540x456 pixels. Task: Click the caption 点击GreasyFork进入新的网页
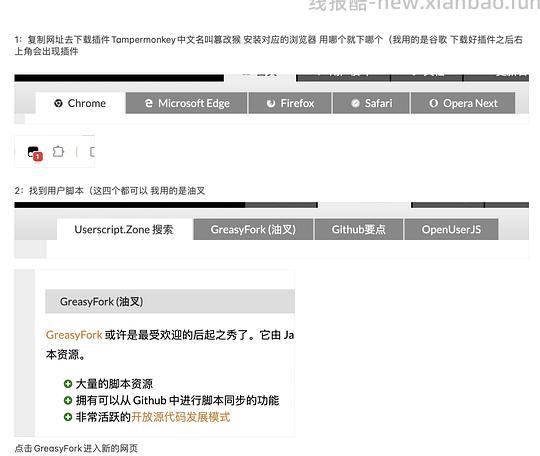pos(76,448)
